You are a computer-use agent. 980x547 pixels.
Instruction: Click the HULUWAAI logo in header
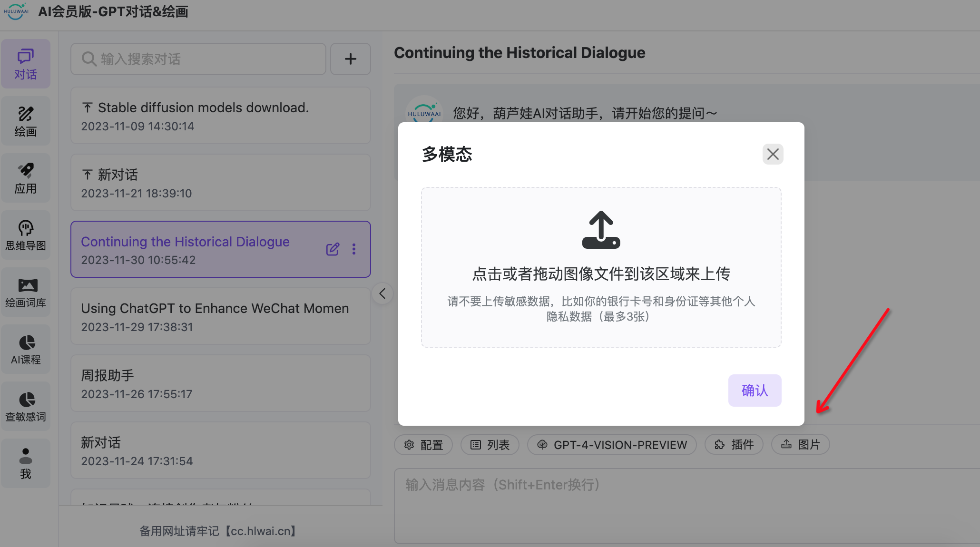[16, 11]
